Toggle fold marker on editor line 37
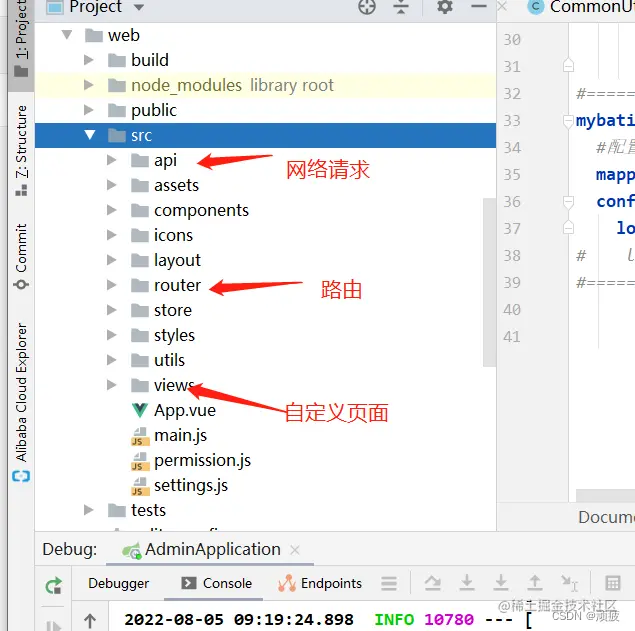Image resolution: width=635 pixels, height=631 pixels. point(569,228)
